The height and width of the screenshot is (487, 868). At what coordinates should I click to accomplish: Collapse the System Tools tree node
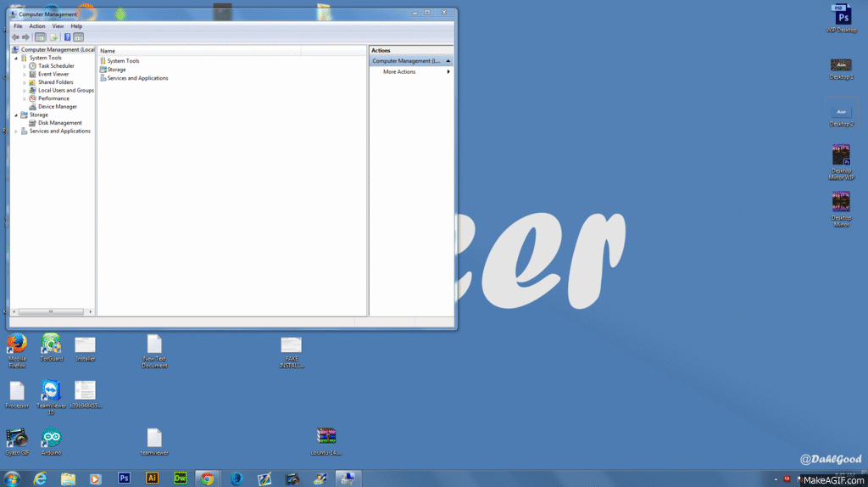[16, 58]
